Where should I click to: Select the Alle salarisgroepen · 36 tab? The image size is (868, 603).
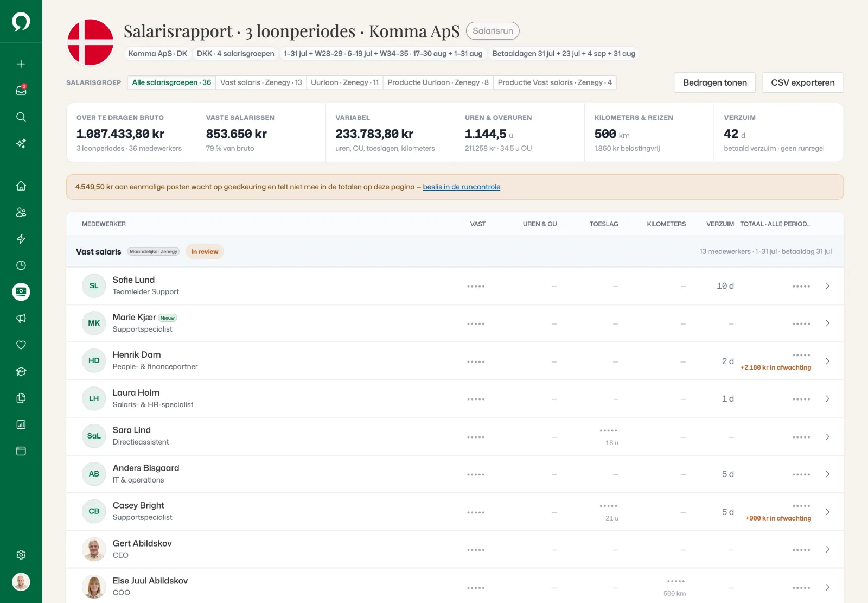[171, 82]
